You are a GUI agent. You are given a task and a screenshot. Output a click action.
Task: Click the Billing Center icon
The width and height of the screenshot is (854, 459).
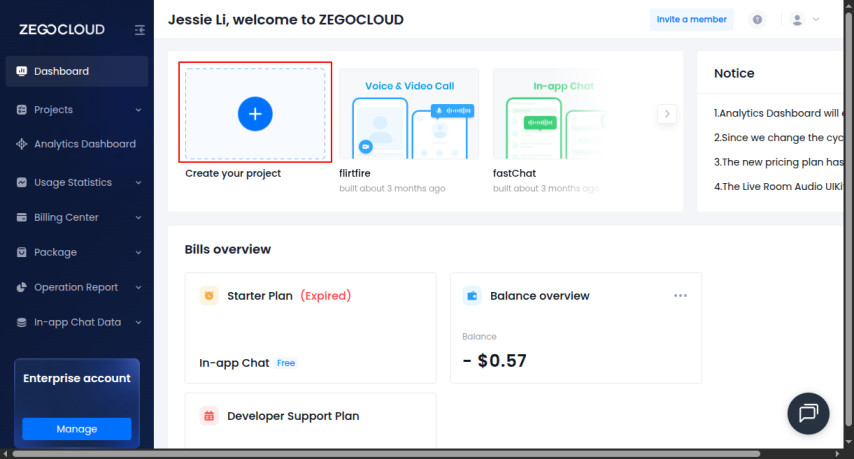coord(22,217)
